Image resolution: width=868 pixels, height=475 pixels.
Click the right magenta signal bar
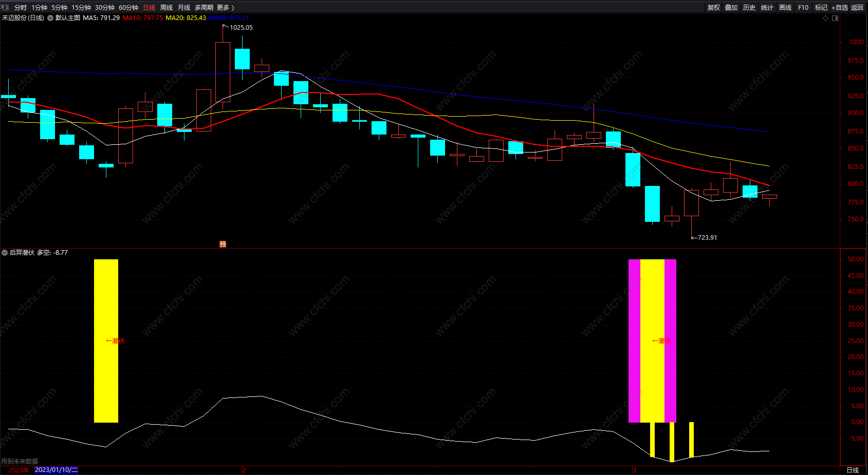coord(671,341)
